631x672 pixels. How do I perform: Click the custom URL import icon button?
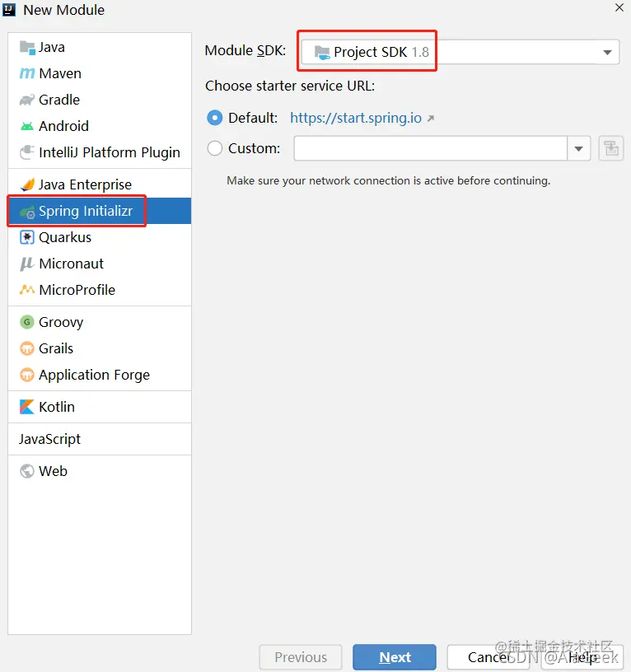pos(611,148)
